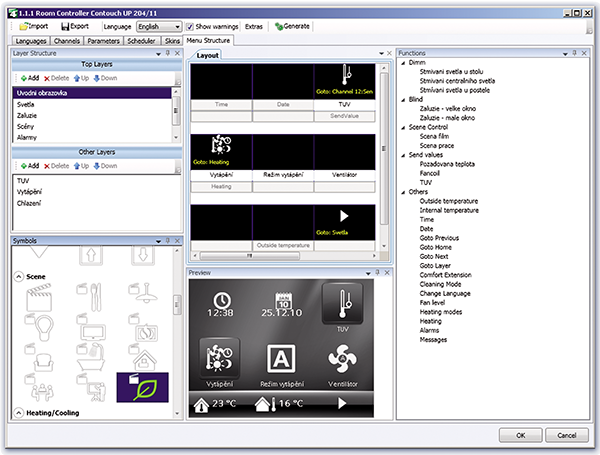600x455 pixels.
Task: Click the Ventilátor fan icon in Preview
Action: click(342, 359)
